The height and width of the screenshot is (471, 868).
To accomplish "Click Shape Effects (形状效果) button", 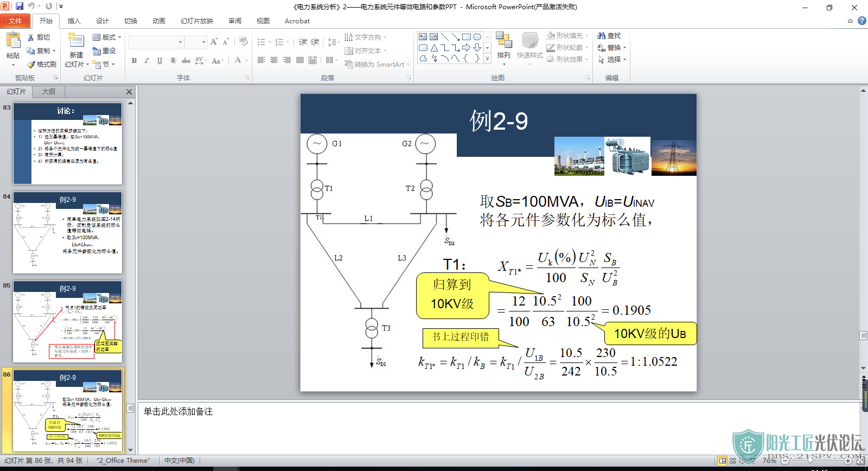I will click(x=567, y=59).
